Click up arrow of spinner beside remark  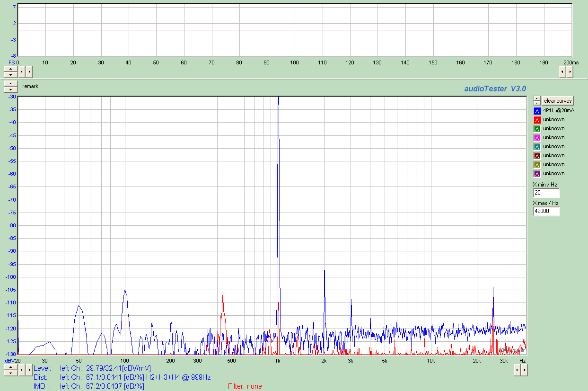pos(10,84)
